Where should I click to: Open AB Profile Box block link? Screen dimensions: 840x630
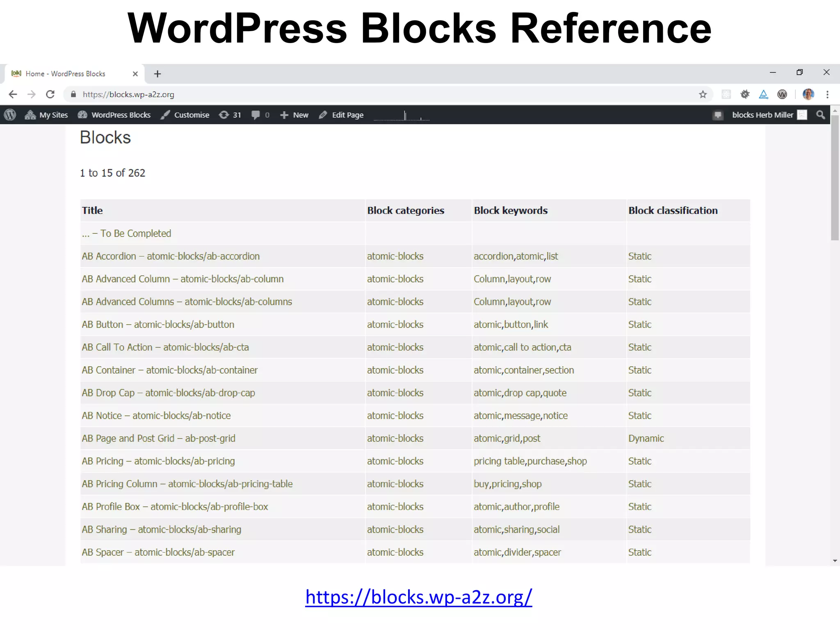pos(175,507)
